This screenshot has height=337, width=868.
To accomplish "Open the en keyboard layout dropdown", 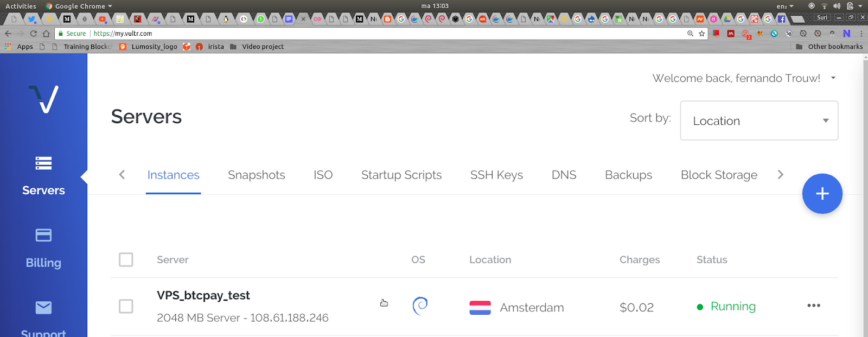I will [785, 6].
